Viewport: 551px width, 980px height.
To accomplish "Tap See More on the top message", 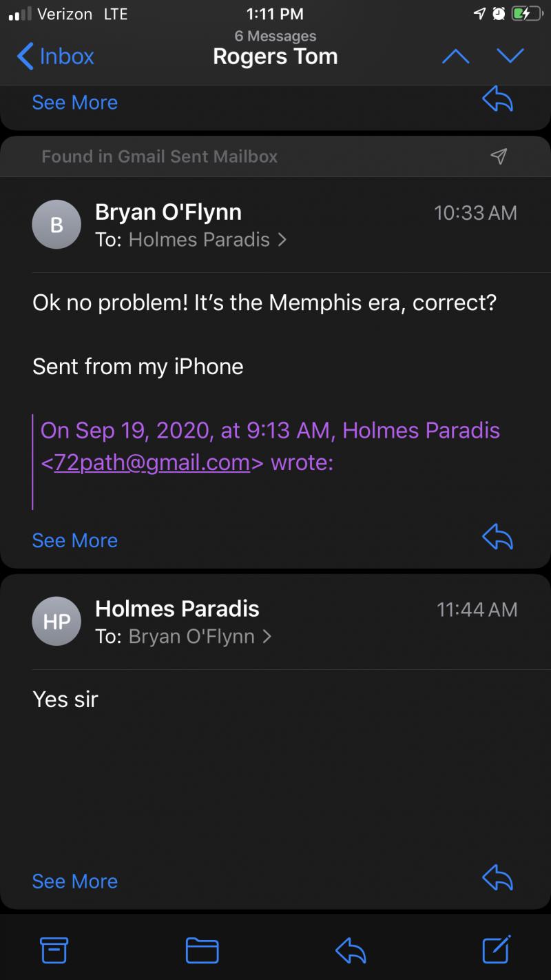I will click(x=74, y=102).
